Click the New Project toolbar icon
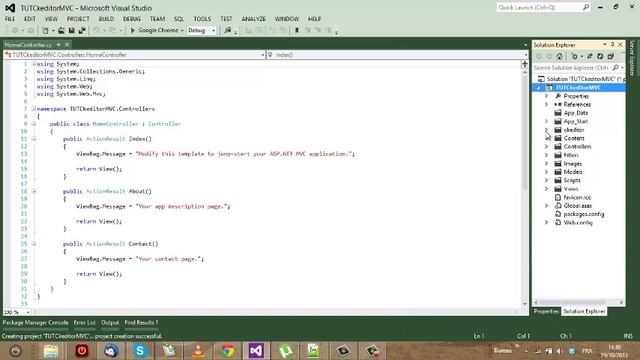This screenshot has width=640, height=360. point(45,31)
